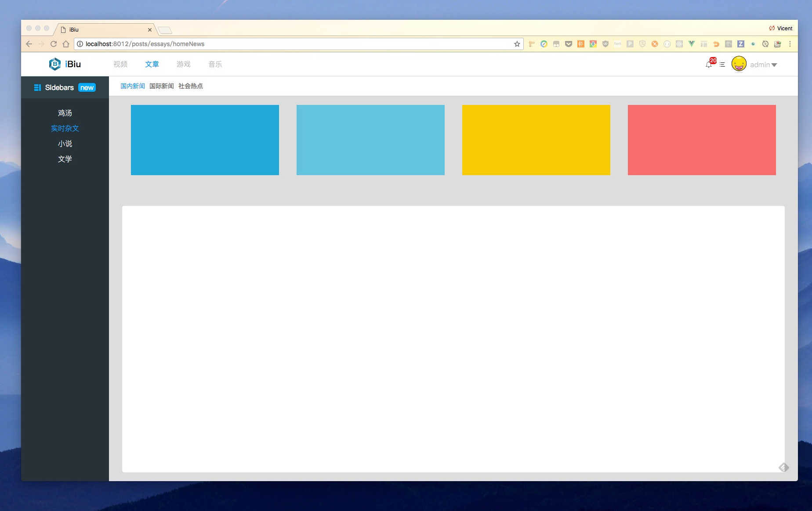Viewport: 812px width, 511px height.
Task: Click the light blue card
Action: coord(370,140)
